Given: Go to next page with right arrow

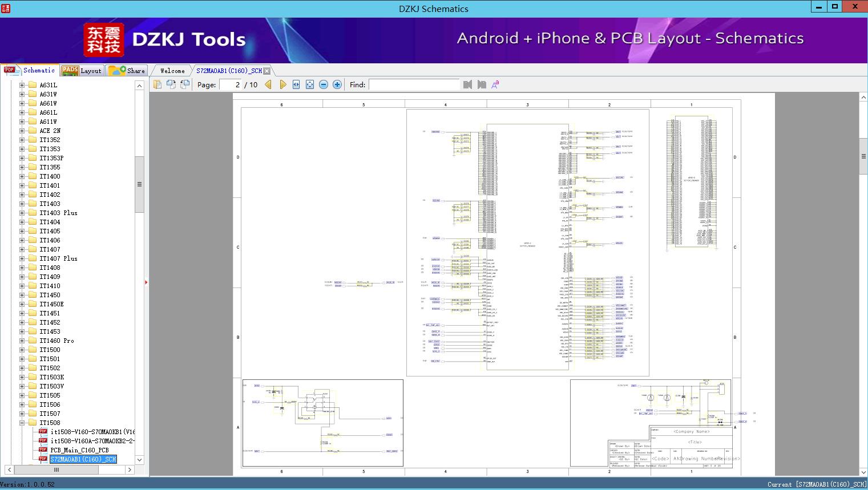Looking at the screenshot, I should (x=282, y=84).
